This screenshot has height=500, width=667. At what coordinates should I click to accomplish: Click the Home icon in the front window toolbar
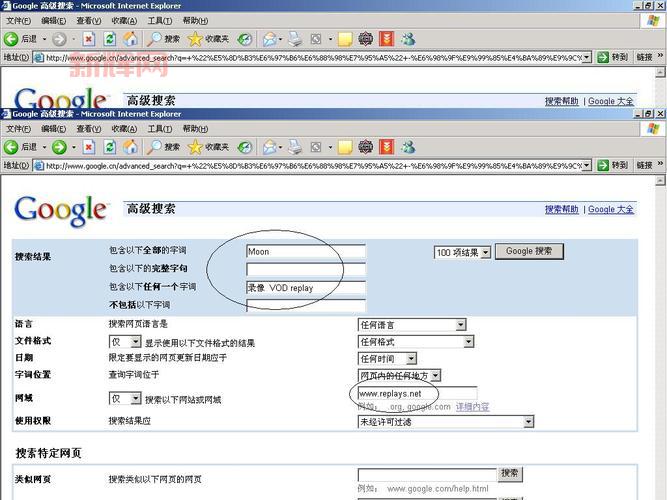coord(130,147)
